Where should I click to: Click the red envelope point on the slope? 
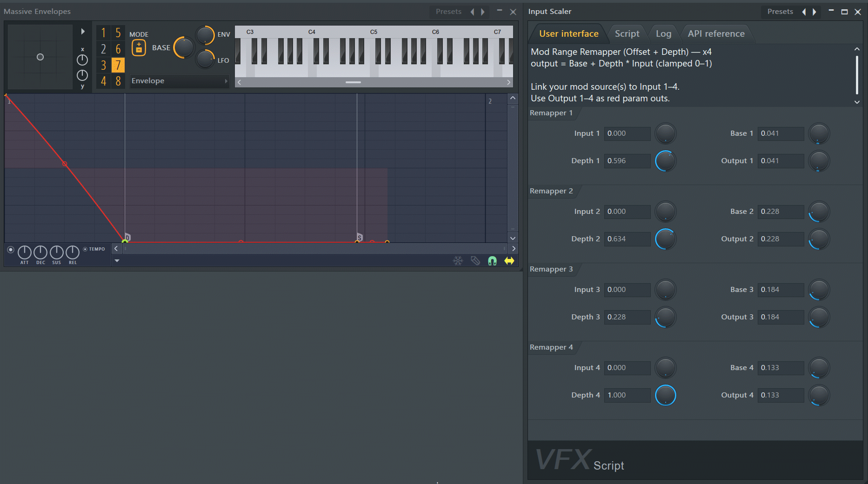pyautogui.click(x=65, y=164)
